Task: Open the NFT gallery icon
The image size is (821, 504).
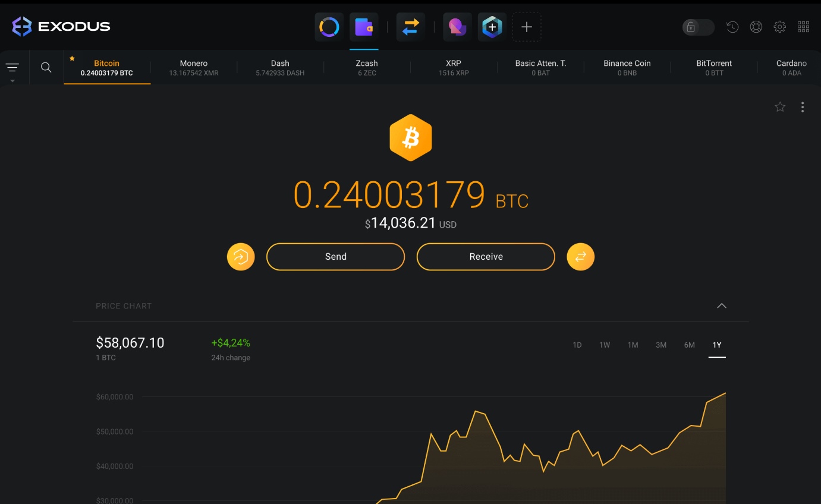Action: click(457, 26)
